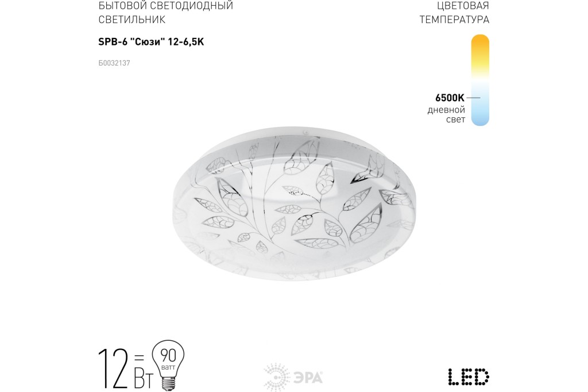Viewport: 588px width, 392px height.
Task: Click the color temperature gradient bar
Action: [x=480, y=80]
